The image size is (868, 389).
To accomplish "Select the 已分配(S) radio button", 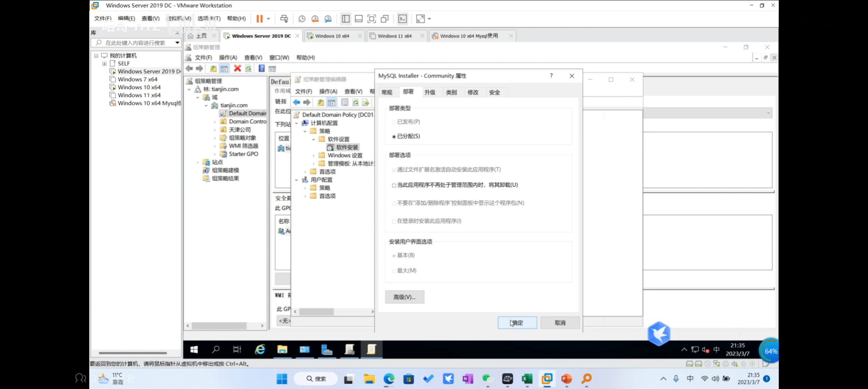I will tap(394, 137).
